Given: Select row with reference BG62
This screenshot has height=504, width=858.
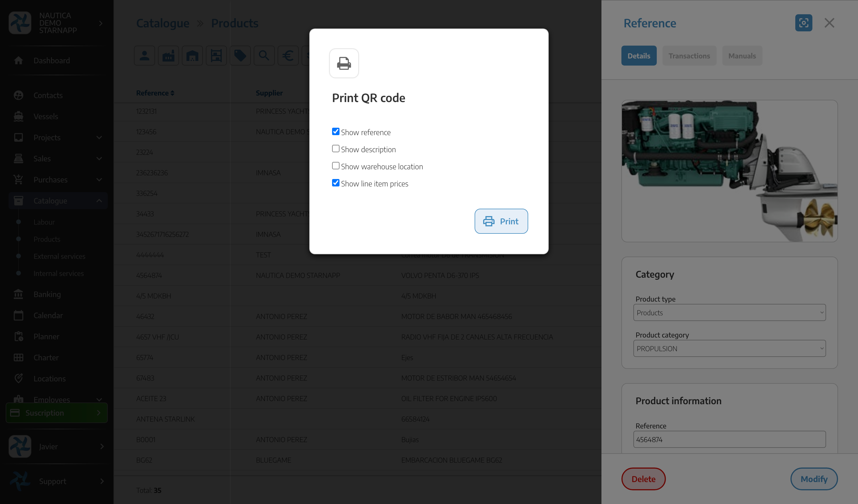Looking at the screenshot, I should point(357,460).
